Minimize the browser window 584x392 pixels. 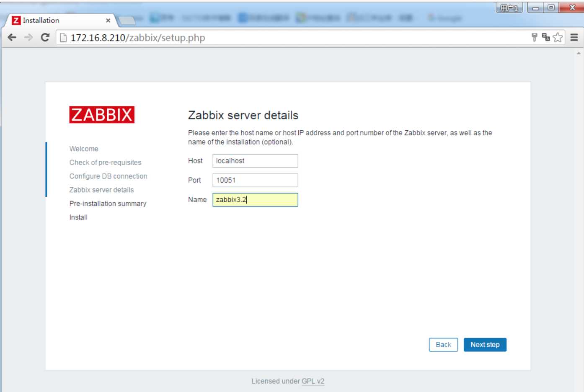(535, 8)
